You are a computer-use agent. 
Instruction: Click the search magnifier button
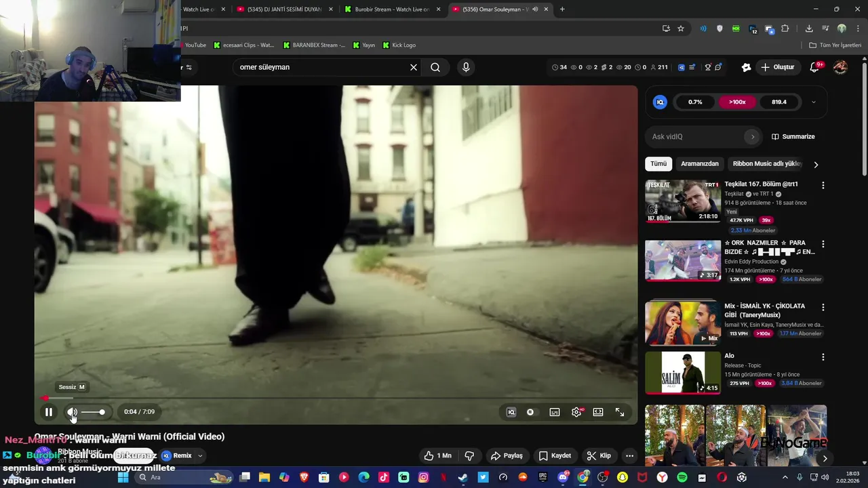click(x=435, y=67)
